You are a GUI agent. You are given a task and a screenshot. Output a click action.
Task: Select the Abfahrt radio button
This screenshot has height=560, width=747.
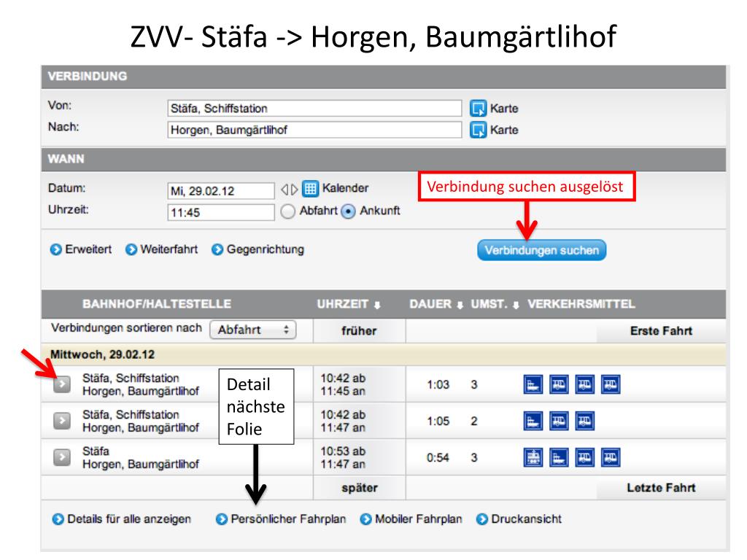coord(287,211)
